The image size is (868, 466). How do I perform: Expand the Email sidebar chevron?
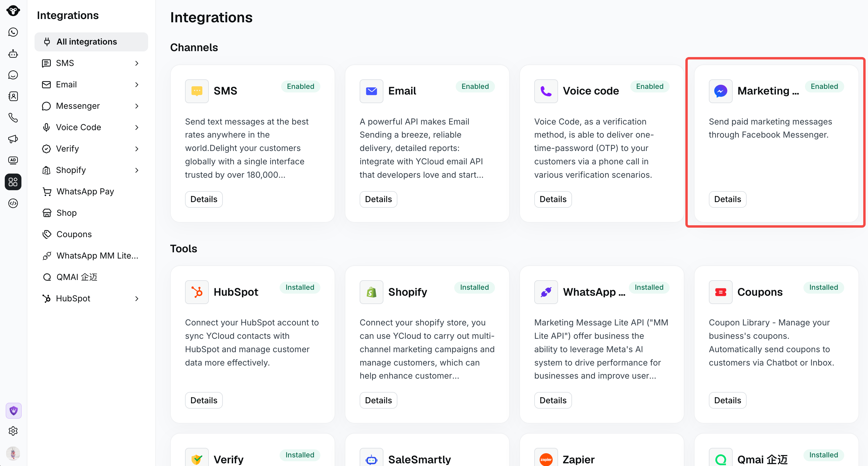tap(137, 84)
